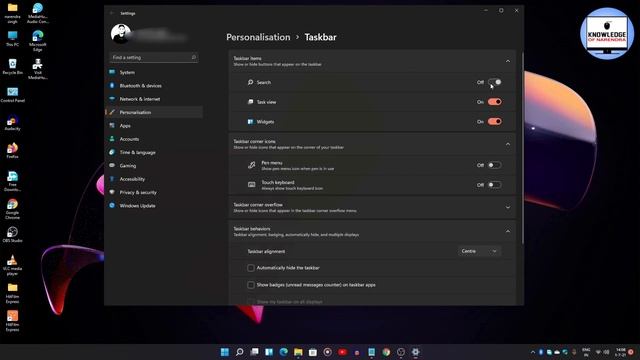This screenshot has width=640, height=360.
Task: Turn on the Search taskbar item toggle
Action: coord(495,82)
